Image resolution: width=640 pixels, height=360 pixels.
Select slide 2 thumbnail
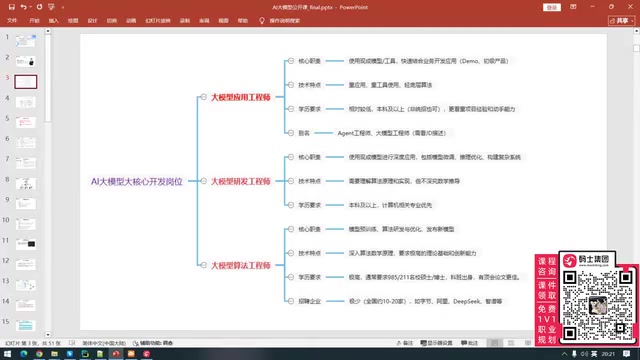(x=25, y=61)
